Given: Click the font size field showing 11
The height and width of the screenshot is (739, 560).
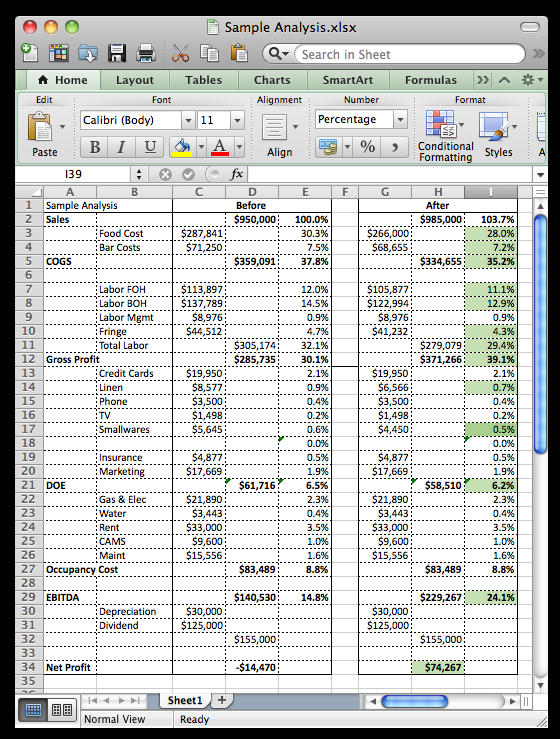Looking at the screenshot, I should tap(214, 120).
